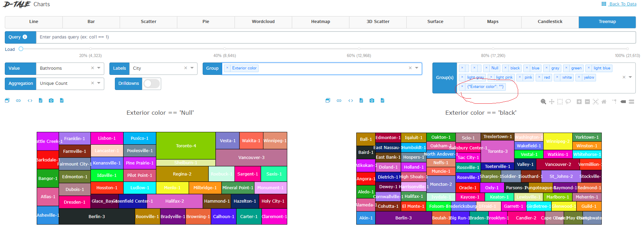Select the Plotly pan tool
The image size is (644, 238).
pos(552,102)
